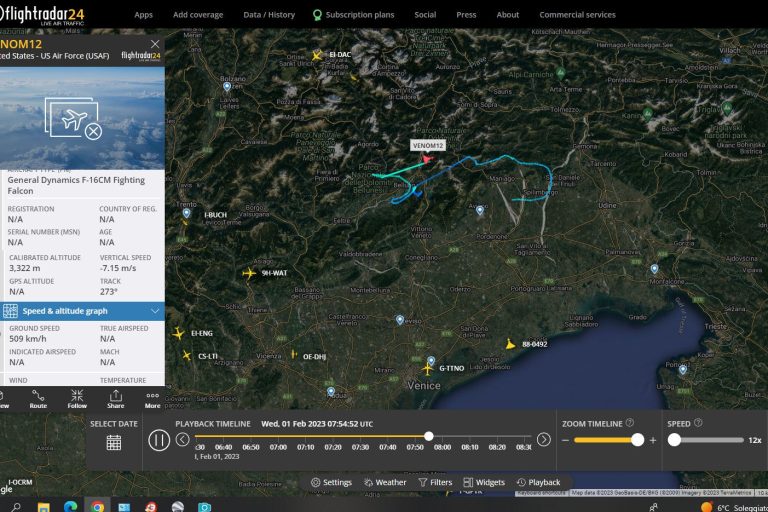Click the playback Speed slider handle

point(674,439)
